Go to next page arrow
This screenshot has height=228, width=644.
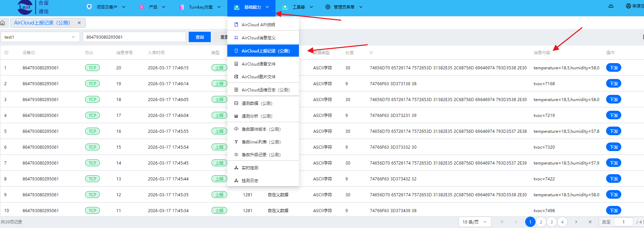576,222
